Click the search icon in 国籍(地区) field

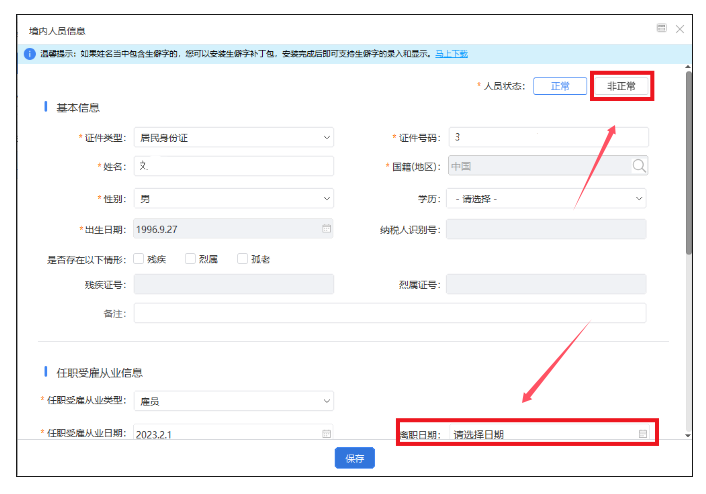639,166
